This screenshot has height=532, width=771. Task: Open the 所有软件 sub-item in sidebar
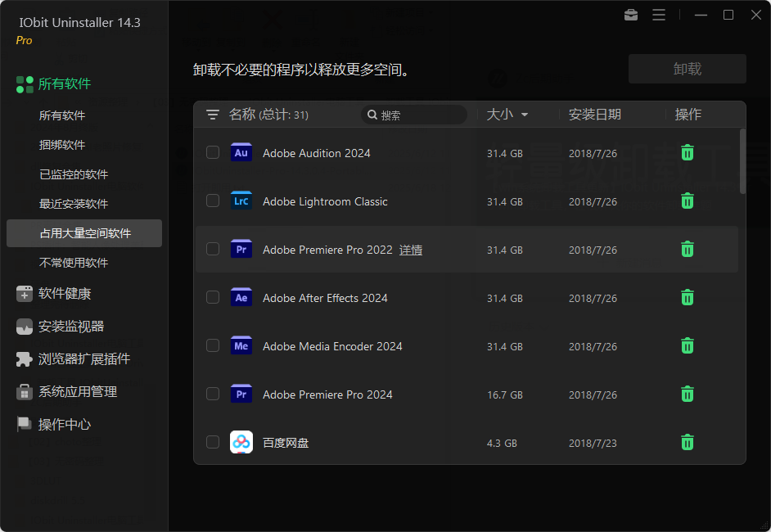point(62,115)
